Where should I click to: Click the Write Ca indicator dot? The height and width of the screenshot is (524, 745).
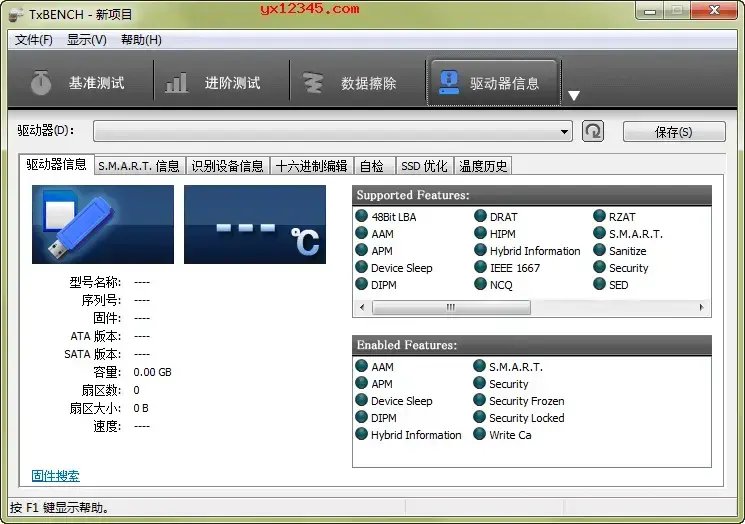click(x=479, y=434)
